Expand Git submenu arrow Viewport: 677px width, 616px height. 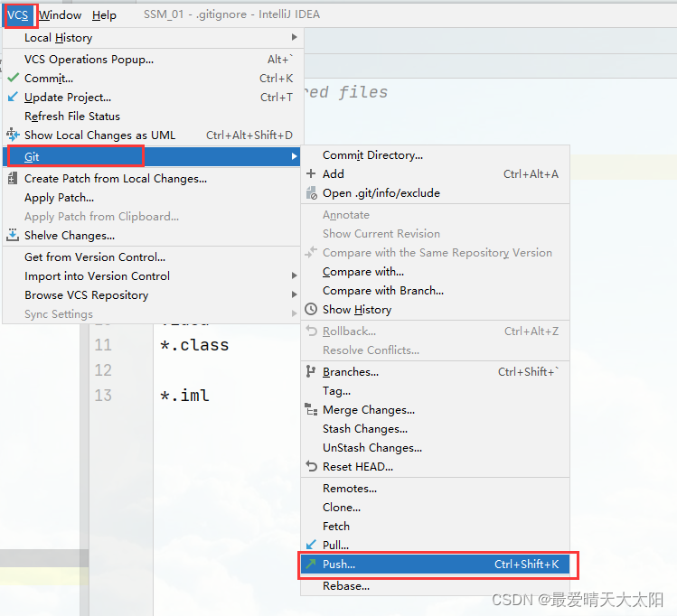(294, 156)
